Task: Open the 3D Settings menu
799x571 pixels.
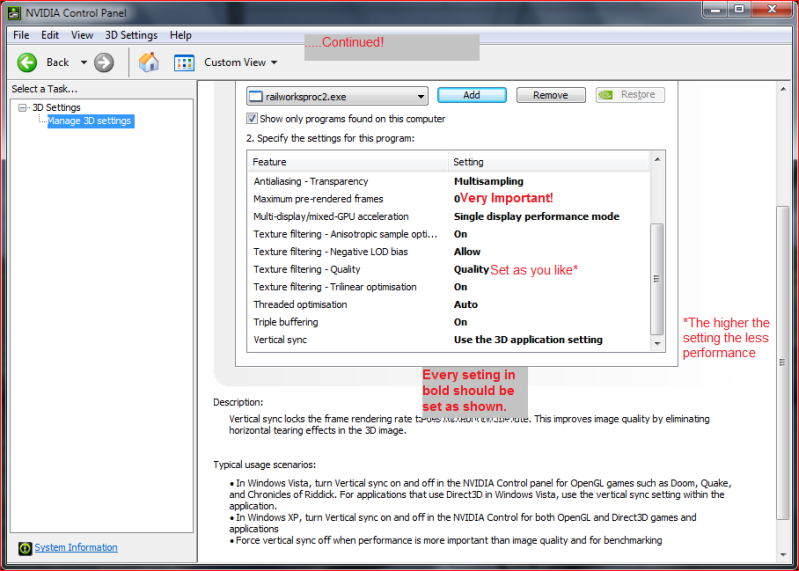Action: (x=131, y=35)
